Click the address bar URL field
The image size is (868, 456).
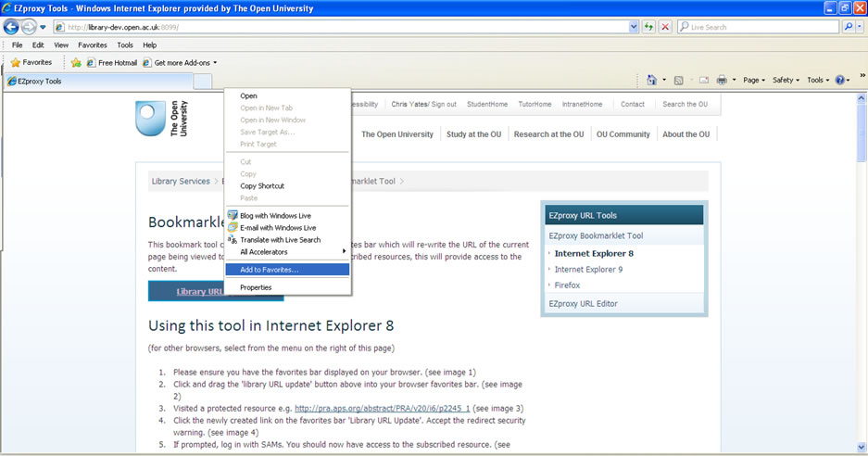[x=341, y=27]
